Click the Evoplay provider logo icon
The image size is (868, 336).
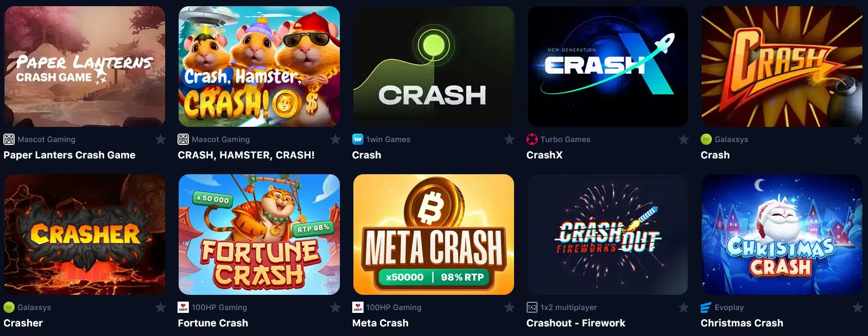tap(706, 307)
